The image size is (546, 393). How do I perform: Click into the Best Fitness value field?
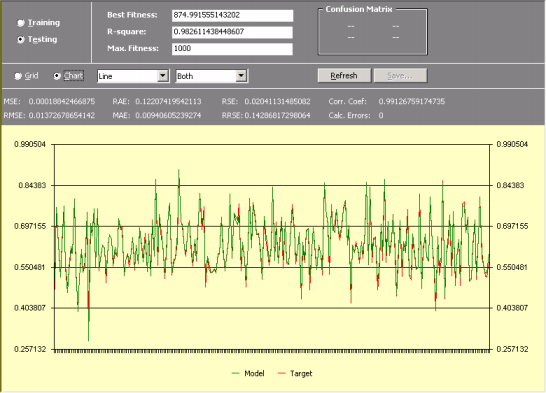point(232,16)
